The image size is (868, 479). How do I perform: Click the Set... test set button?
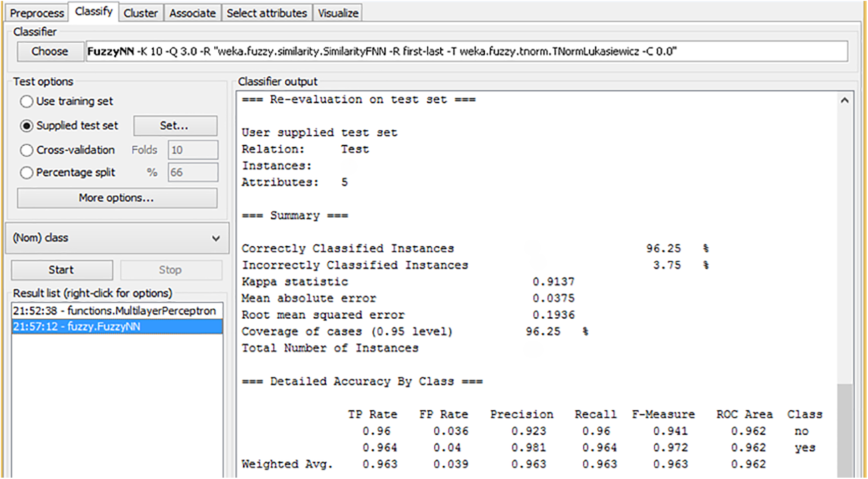coord(175,126)
